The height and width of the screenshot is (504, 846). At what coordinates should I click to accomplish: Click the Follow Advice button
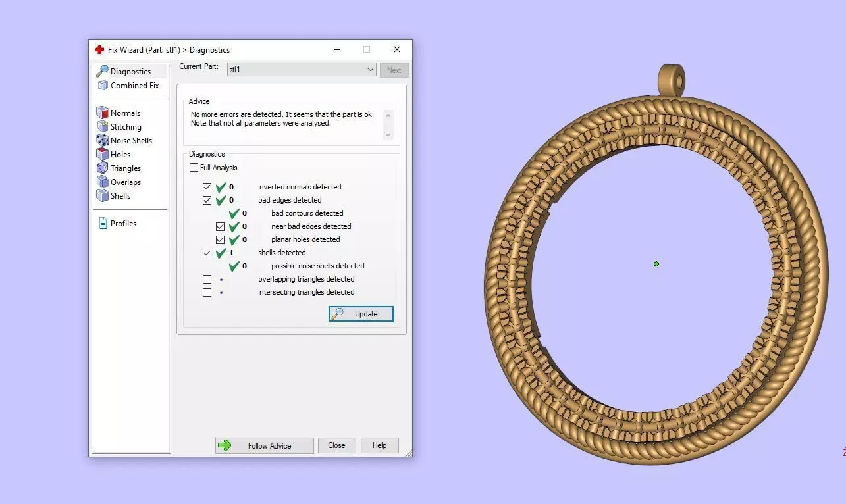coord(264,445)
